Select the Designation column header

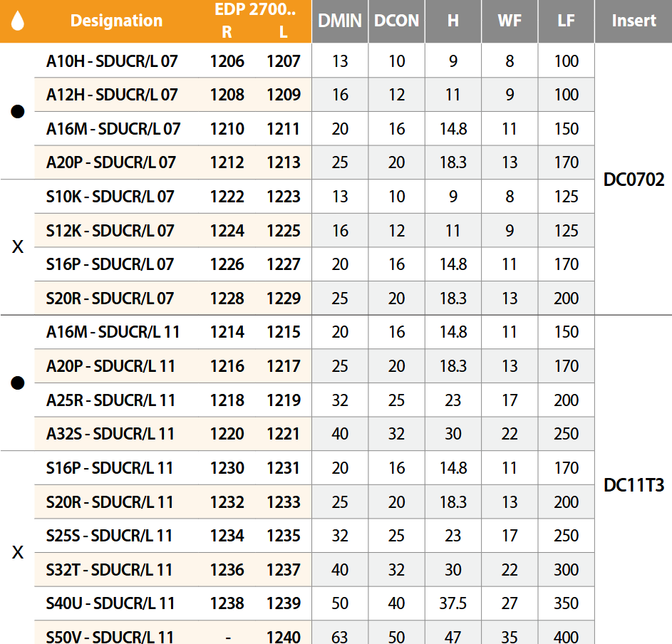coord(116,21)
